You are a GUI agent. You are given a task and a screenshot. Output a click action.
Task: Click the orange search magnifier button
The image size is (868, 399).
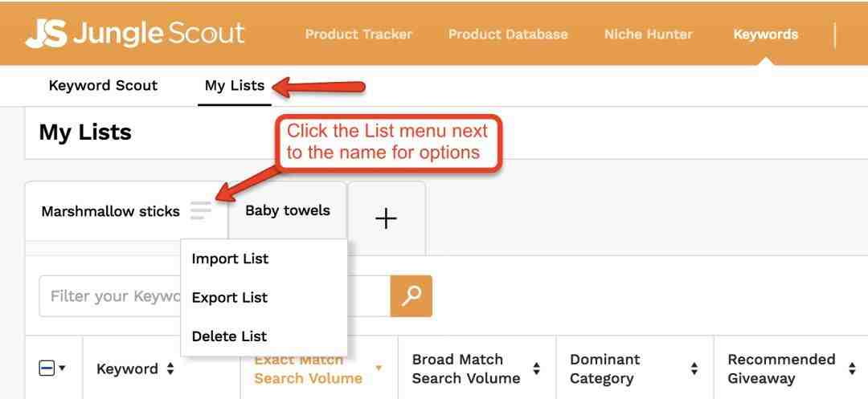[411, 295]
